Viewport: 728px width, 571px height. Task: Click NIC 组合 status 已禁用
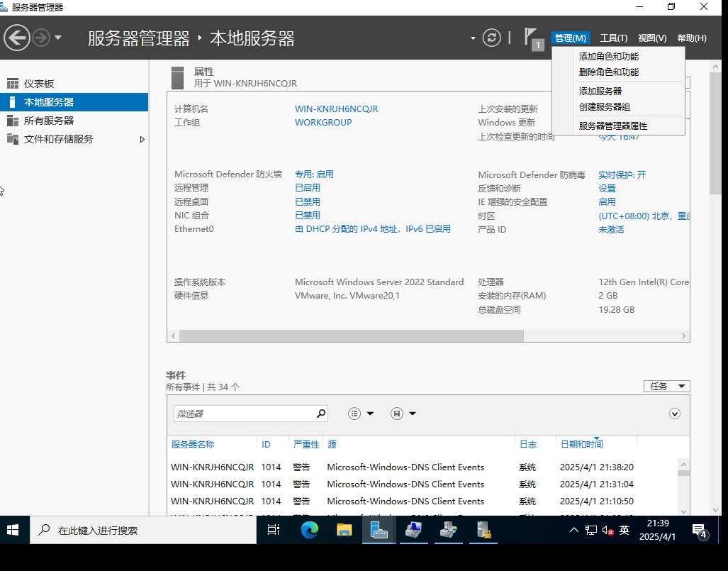(308, 215)
